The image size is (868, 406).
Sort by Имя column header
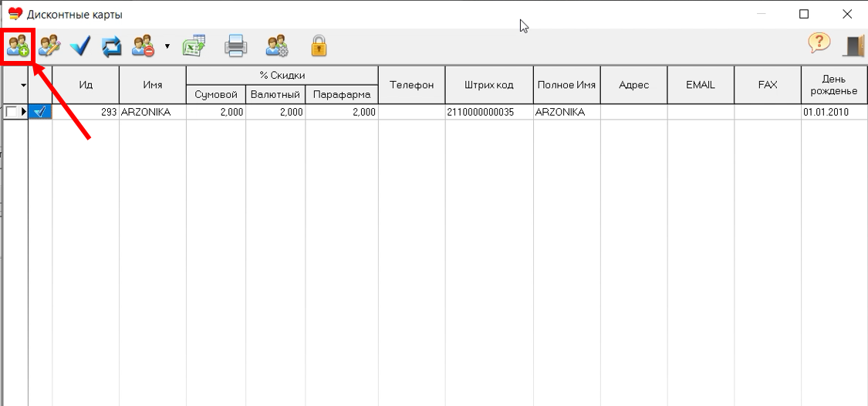click(152, 86)
